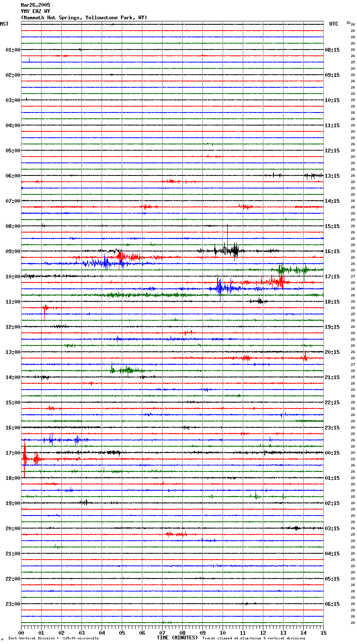
Task: Click the Each Vertical Division 125.00 microvolts note
Action: 53,639
